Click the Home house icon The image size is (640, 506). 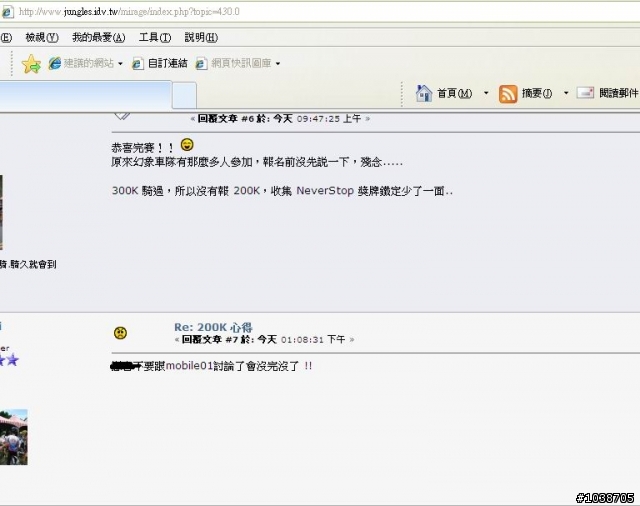click(x=424, y=93)
